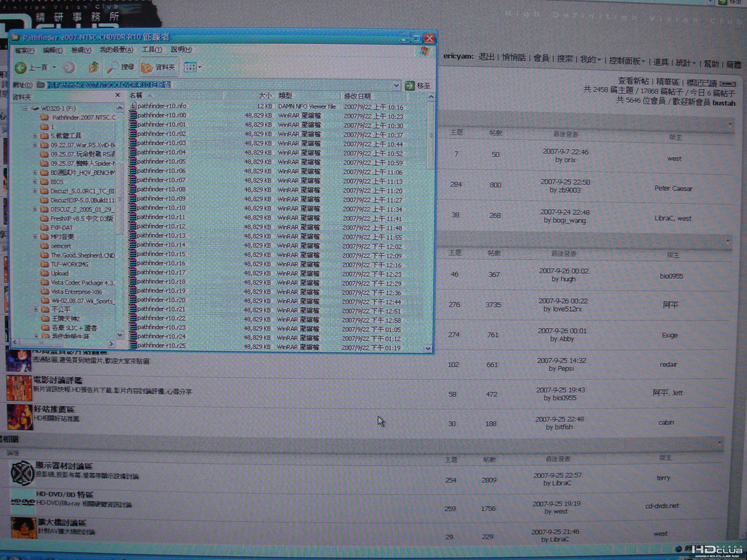Screen dimensions: 747x560
Task: Open the Views dropdown button in toolbar
Action: (x=192, y=67)
